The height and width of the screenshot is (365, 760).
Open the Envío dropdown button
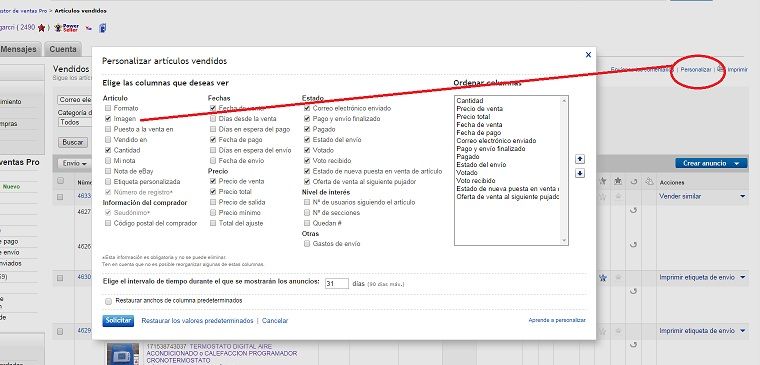pos(75,164)
